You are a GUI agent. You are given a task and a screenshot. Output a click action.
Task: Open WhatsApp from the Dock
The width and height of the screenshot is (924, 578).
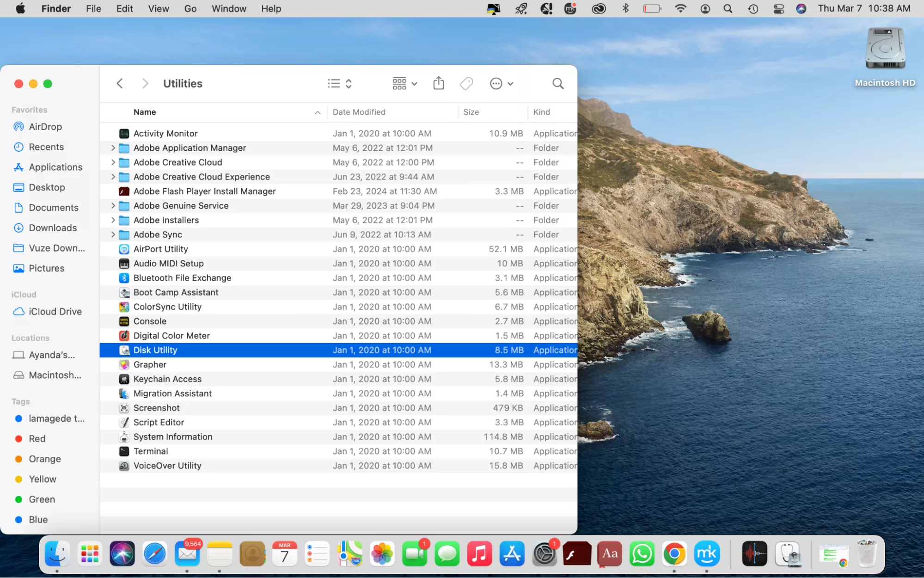[642, 553]
